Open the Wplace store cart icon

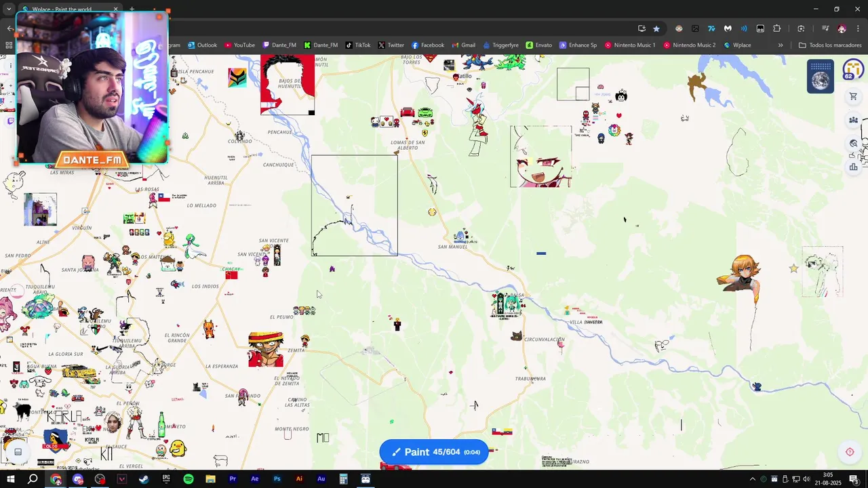(x=853, y=97)
